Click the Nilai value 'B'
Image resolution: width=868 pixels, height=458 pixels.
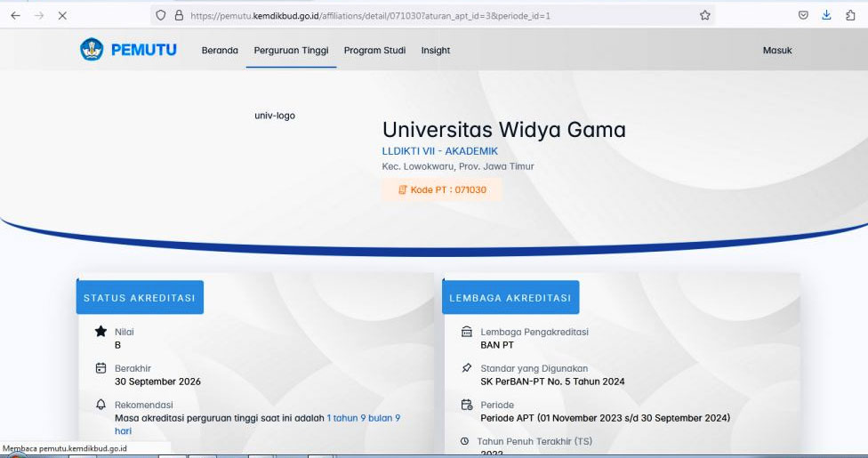pyautogui.click(x=117, y=344)
